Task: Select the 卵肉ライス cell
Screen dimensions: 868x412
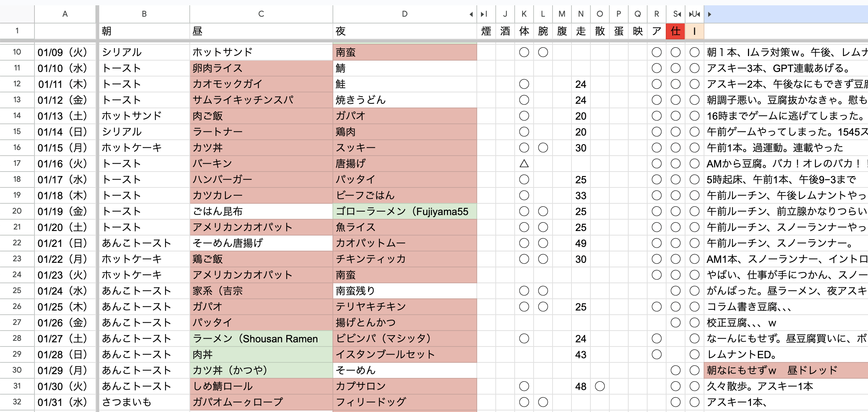Action: click(x=261, y=68)
